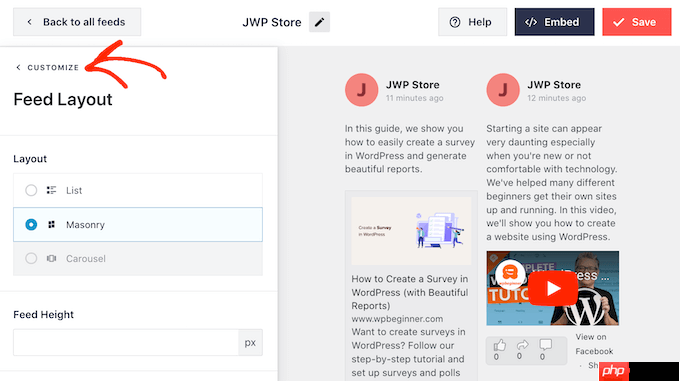
Task: Click the JWP Store feed title
Action: [x=271, y=22]
